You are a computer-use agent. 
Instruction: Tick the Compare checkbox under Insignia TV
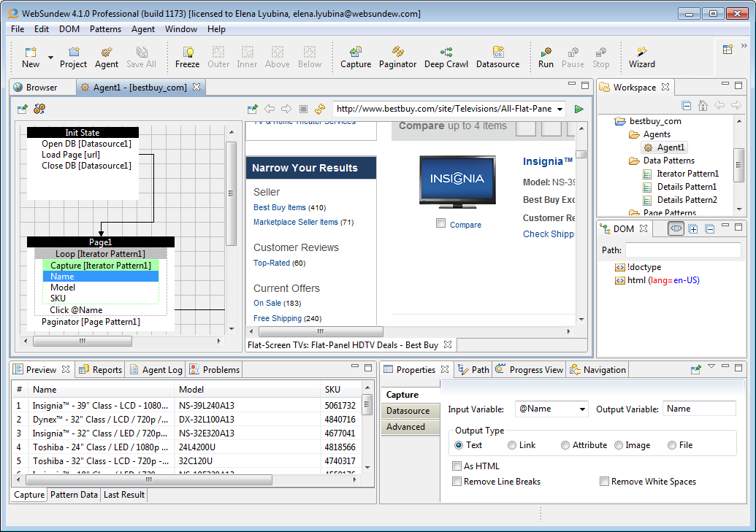(440, 223)
